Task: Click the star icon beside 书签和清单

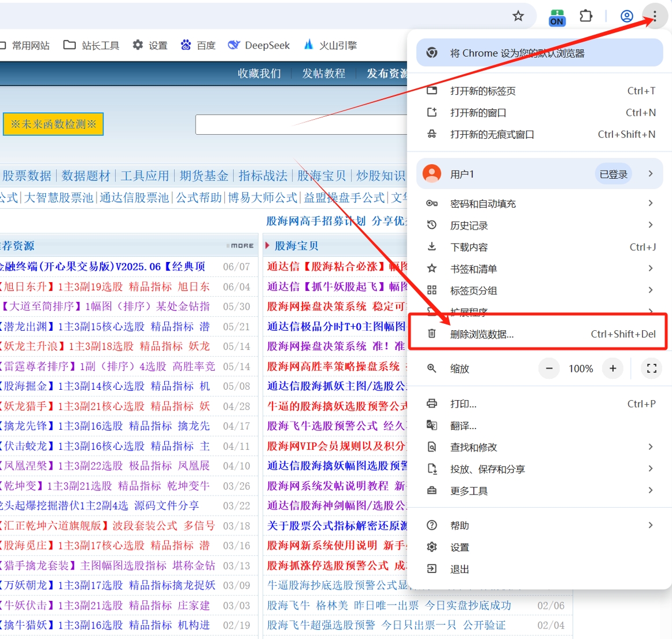Action: click(x=432, y=268)
